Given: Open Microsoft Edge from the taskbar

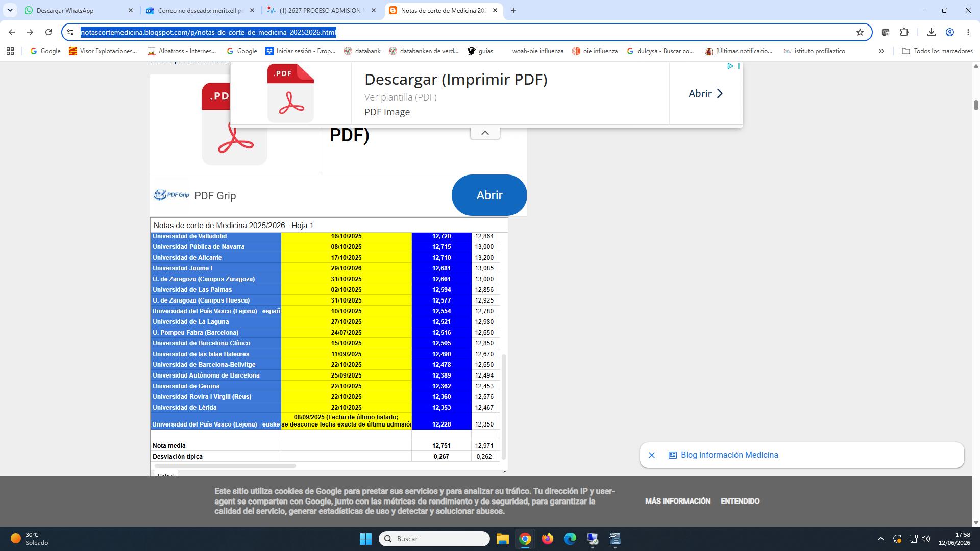Looking at the screenshot, I should pyautogui.click(x=570, y=539).
